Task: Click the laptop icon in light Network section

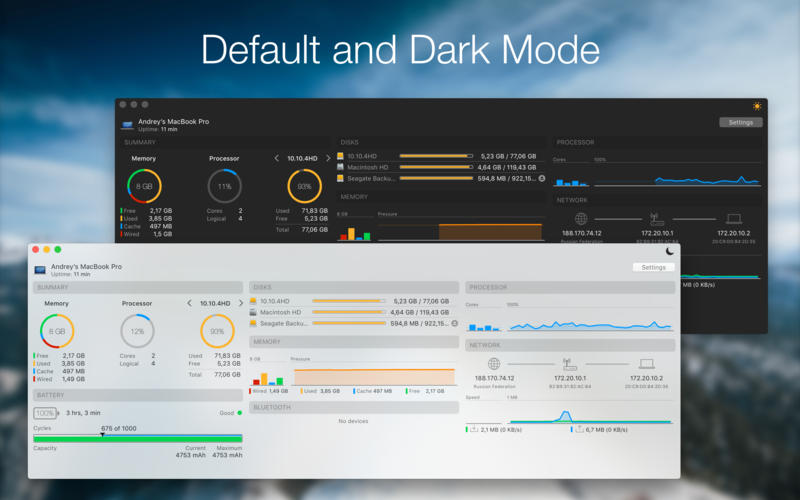Action: [647, 364]
